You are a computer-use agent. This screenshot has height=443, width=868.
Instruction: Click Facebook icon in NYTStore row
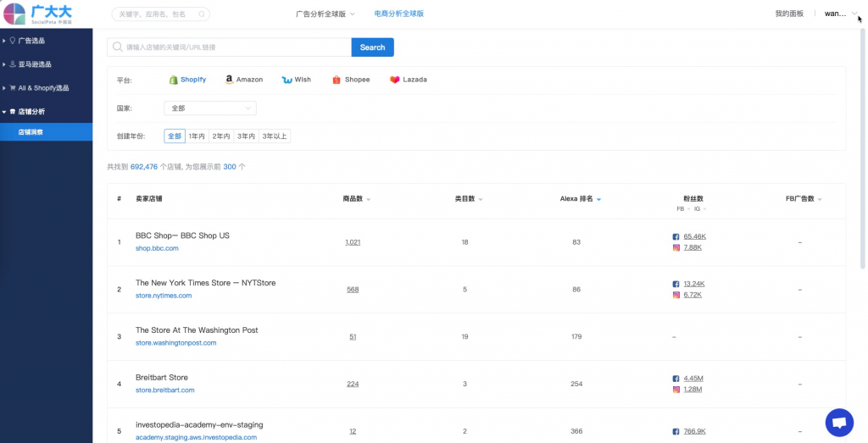point(676,285)
